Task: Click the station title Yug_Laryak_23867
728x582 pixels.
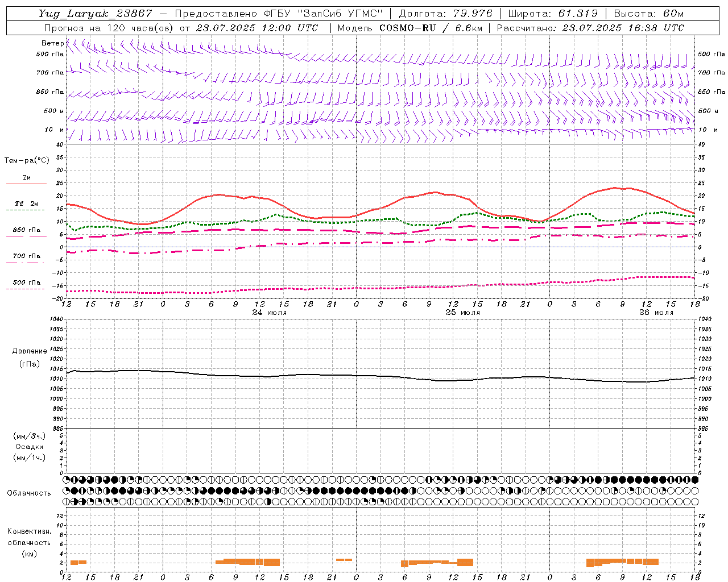Action: click(96, 14)
